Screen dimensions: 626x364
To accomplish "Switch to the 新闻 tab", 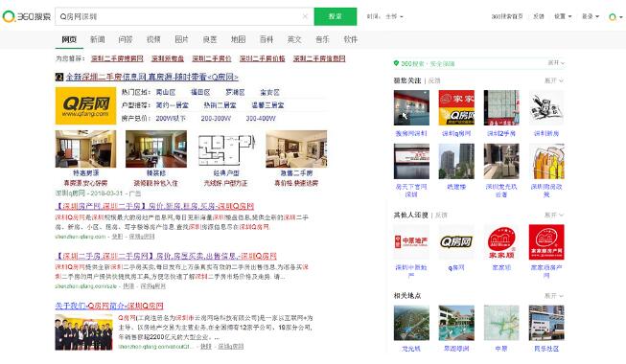I will pos(98,39).
